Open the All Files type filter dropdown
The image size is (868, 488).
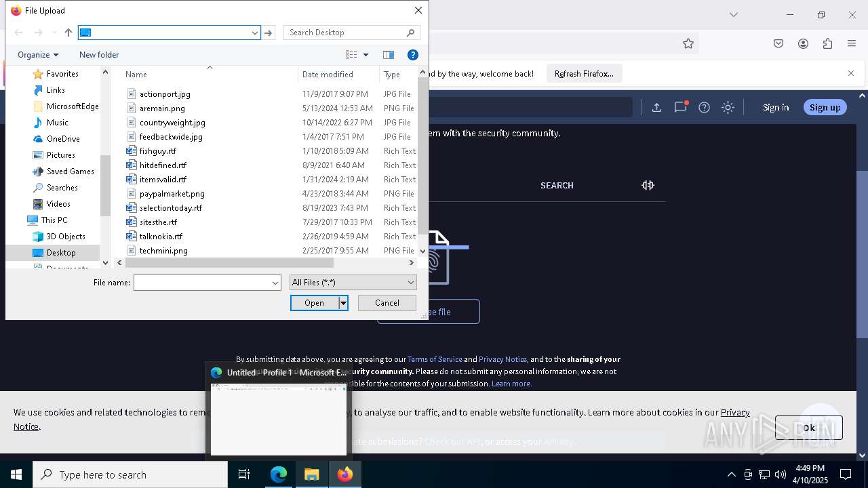pos(353,283)
